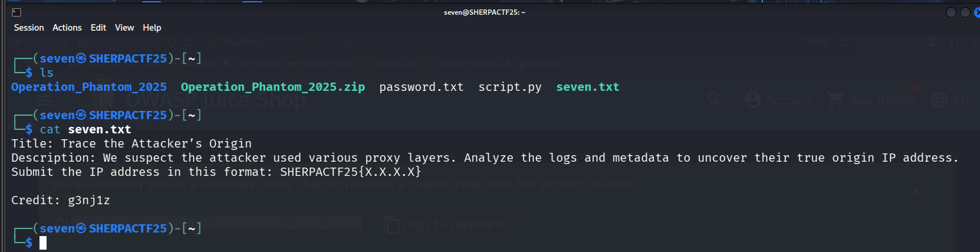
Task: Click the Operation_Phantom_2025.zip file name
Action: pyautogui.click(x=273, y=87)
